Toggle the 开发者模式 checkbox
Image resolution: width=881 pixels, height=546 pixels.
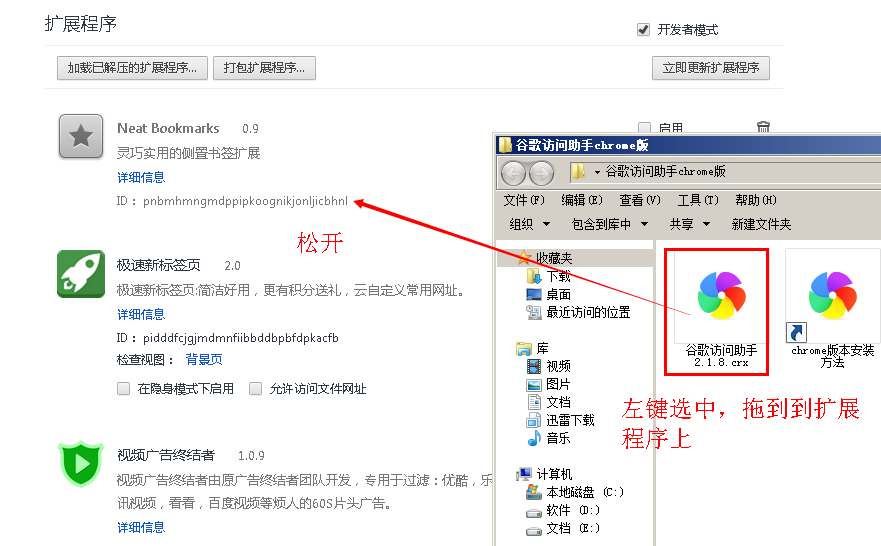click(x=644, y=30)
